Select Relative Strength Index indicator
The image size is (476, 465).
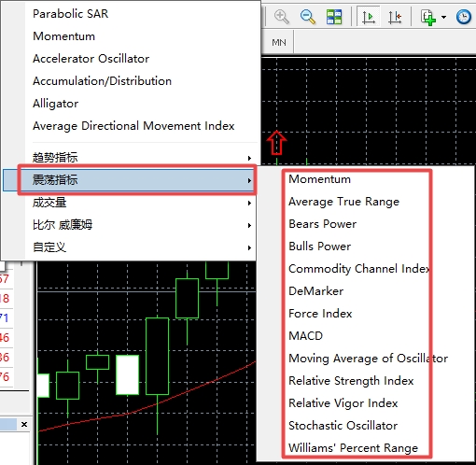point(351,381)
